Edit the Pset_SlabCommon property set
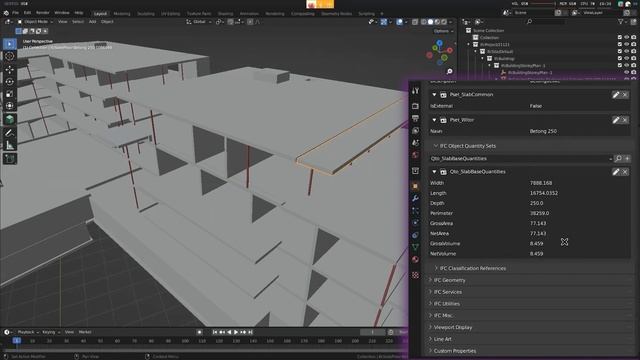The width and height of the screenshot is (640, 360). point(616,95)
